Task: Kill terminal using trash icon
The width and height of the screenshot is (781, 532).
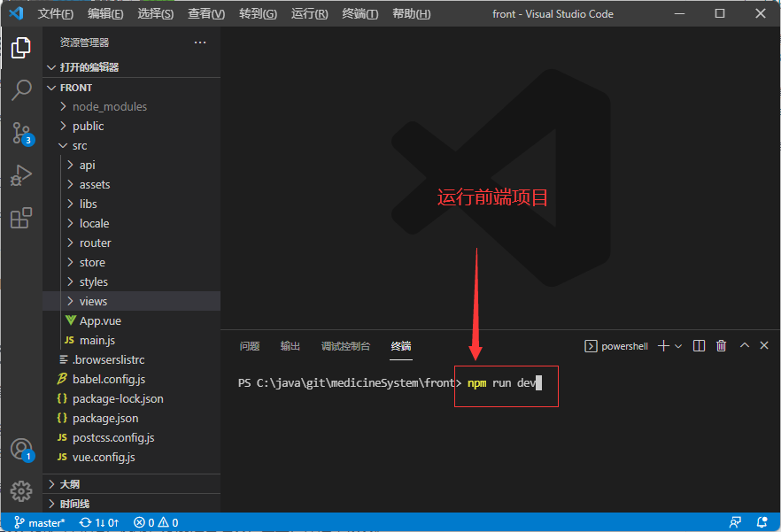Action: (x=721, y=346)
